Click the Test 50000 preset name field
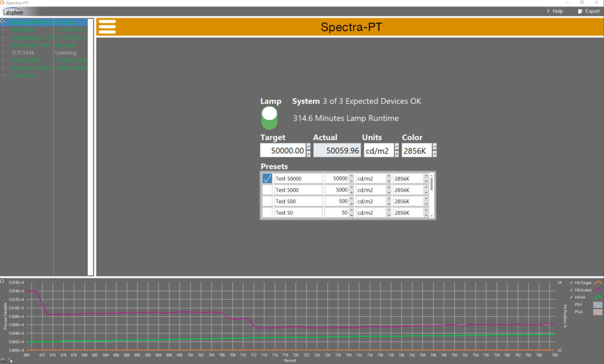Screen dimensions: 604x364 (298, 178)
